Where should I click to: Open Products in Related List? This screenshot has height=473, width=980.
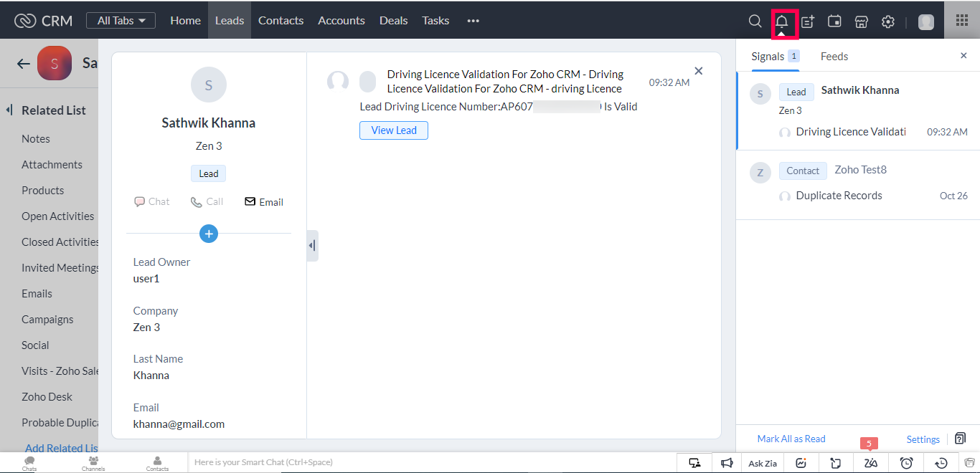point(43,191)
